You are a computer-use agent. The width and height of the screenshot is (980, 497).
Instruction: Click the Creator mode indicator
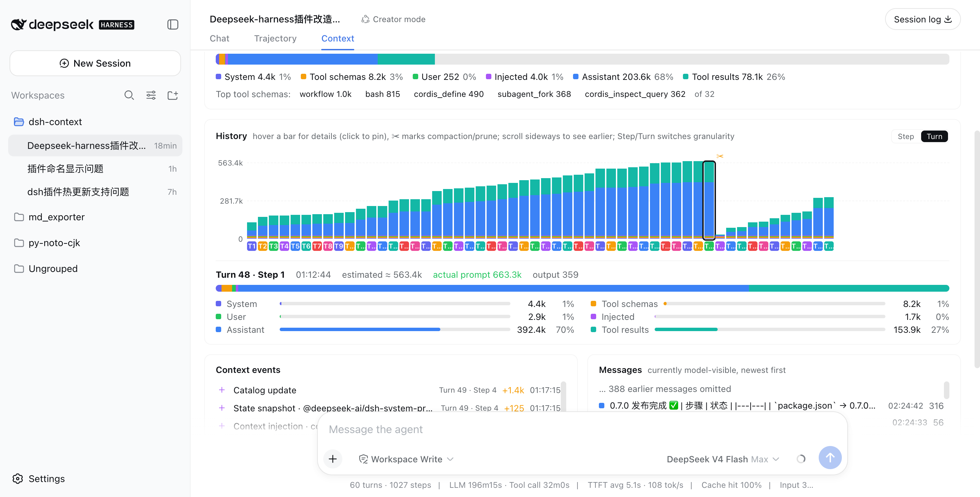coord(393,19)
